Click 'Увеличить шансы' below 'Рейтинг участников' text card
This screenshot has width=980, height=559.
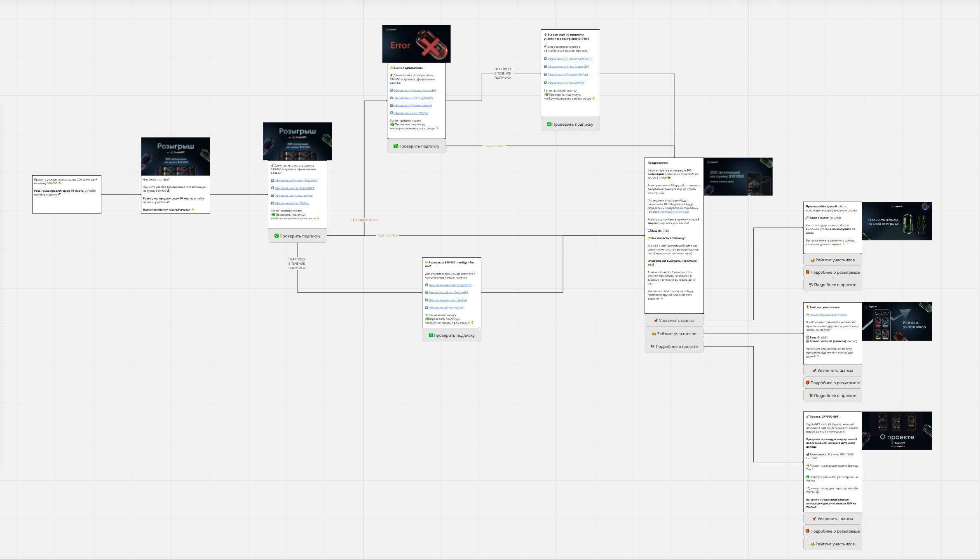[x=832, y=371]
